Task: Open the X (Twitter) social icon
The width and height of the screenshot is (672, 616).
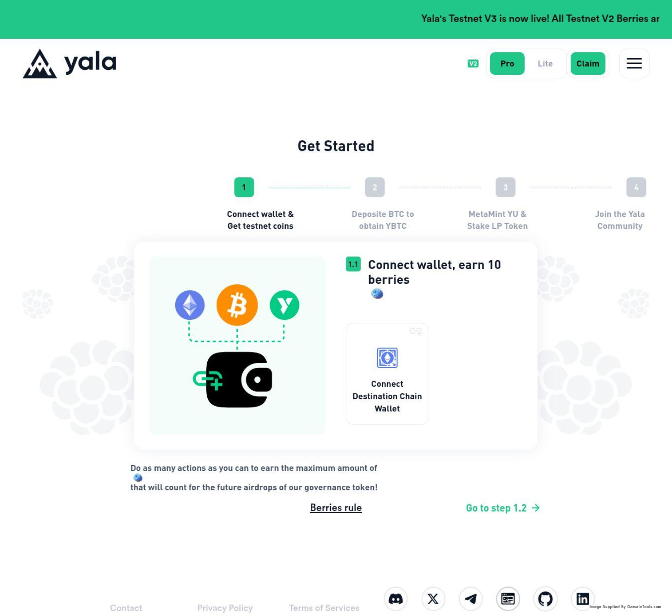Action: [x=433, y=599]
